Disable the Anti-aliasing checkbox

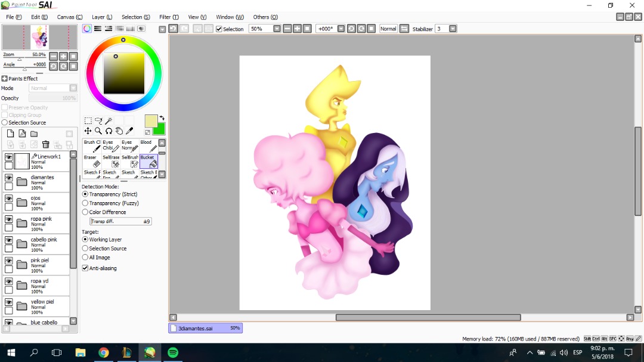85,268
